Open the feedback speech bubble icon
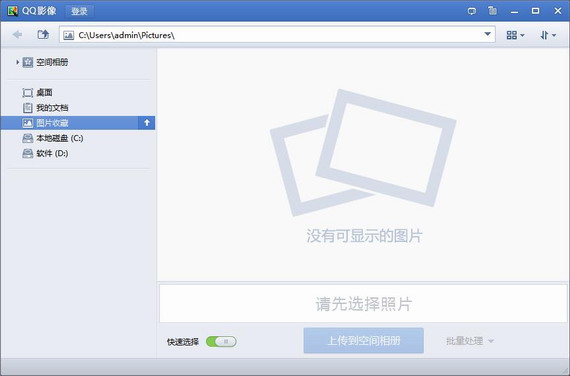Screen dimensions: 570x376 click(x=471, y=11)
